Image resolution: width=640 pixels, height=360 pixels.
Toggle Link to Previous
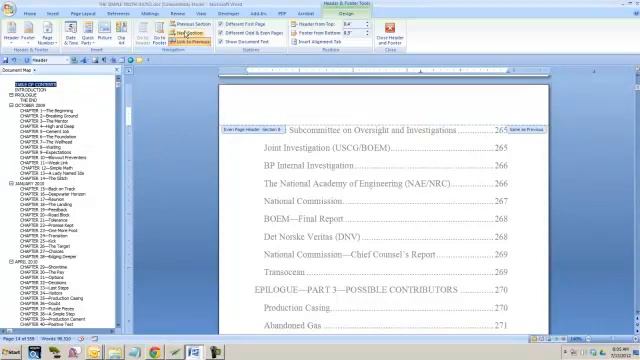pos(190,42)
